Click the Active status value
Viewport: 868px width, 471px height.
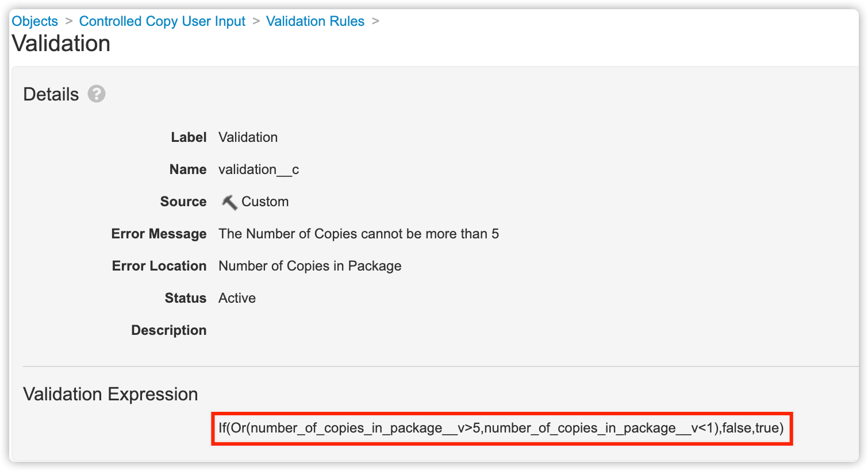237,298
